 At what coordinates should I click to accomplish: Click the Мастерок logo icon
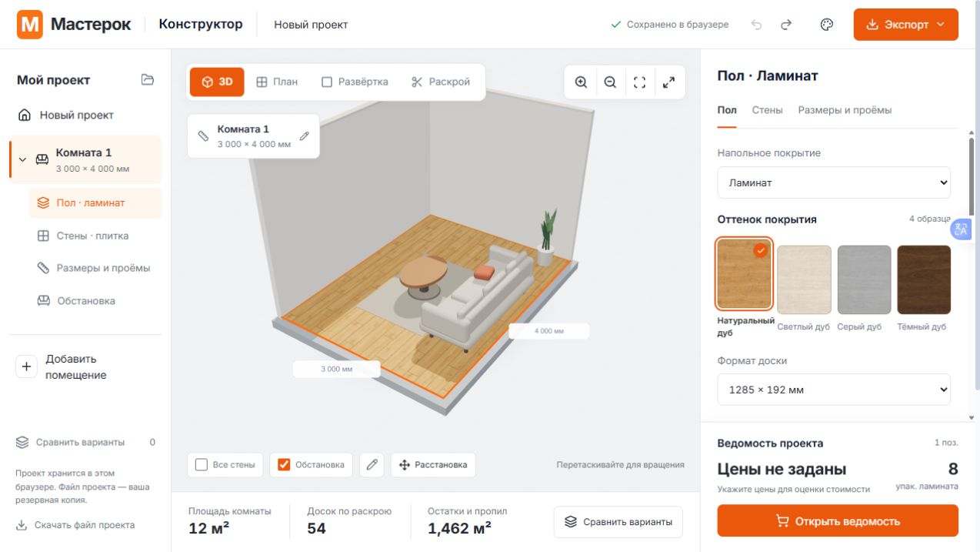point(30,25)
